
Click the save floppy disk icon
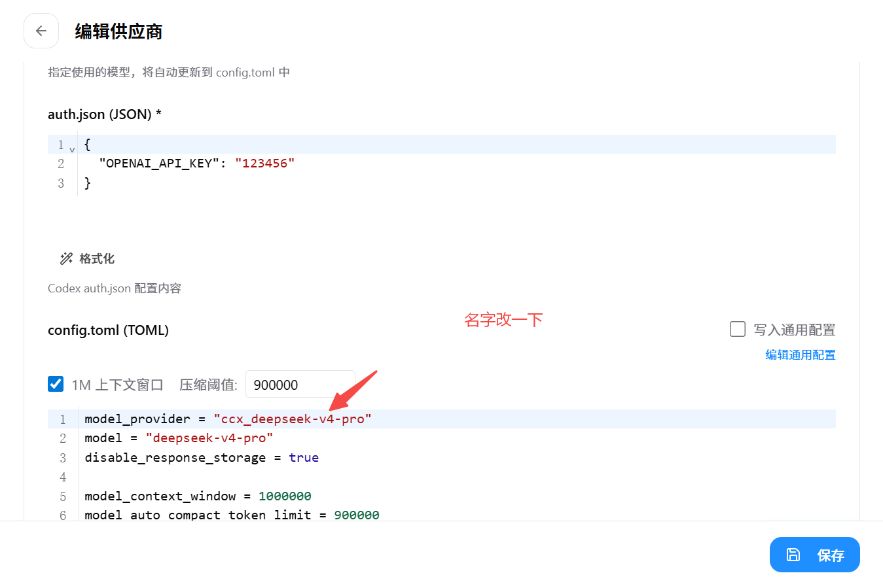point(793,555)
